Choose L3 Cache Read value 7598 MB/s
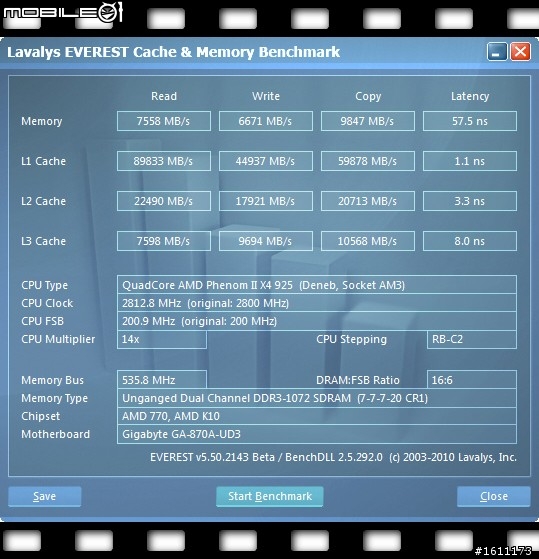Viewport: 539px width, 559px height. (x=164, y=241)
